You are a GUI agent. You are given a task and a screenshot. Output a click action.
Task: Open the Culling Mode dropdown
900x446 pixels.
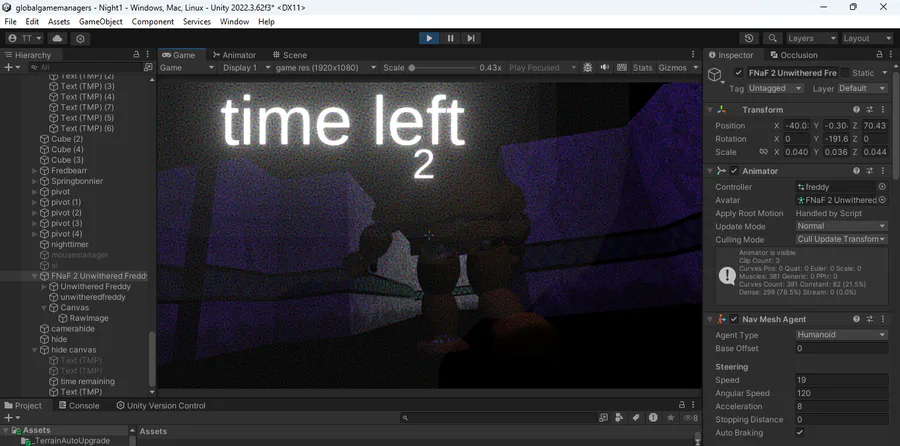tap(841, 239)
